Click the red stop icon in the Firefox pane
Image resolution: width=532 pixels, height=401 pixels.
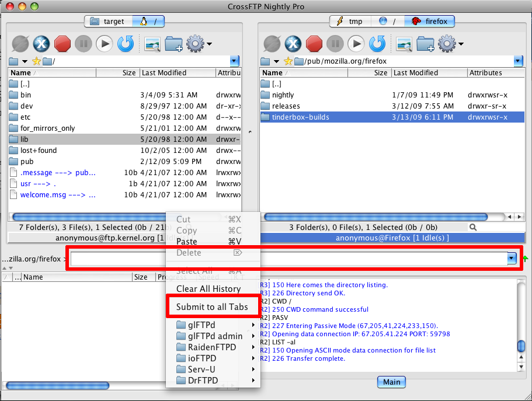314,44
